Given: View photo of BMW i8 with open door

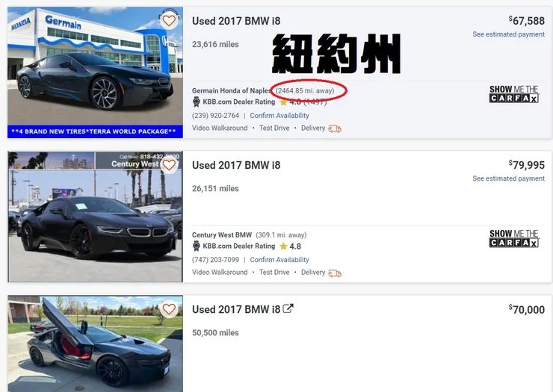Looking at the screenshot, I should click(95, 343).
